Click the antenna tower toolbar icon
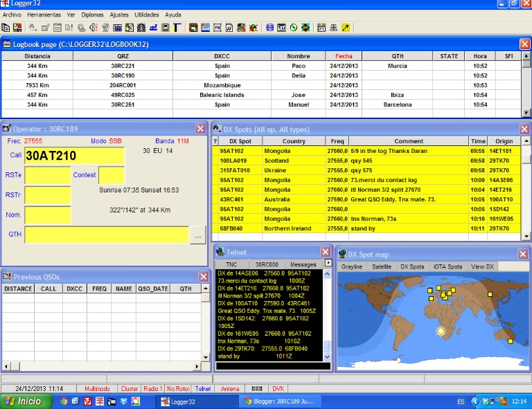Viewport: 532px width, 409px height. [x=333, y=28]
